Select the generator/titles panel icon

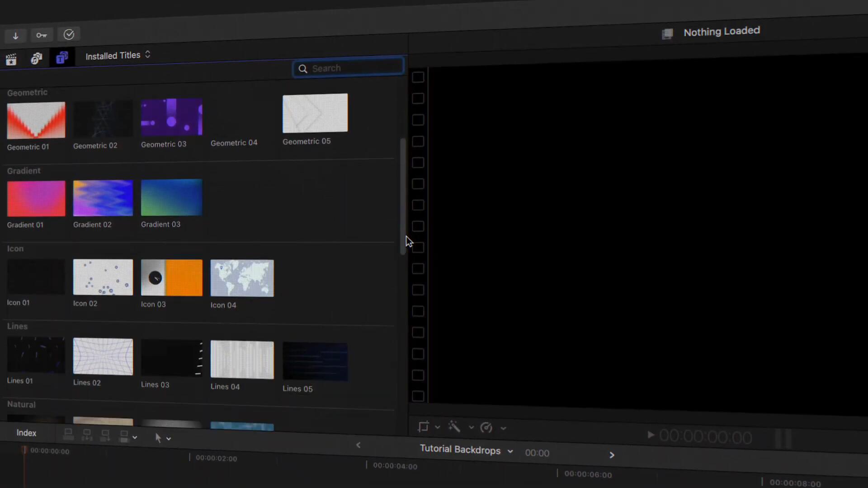(62, 57)
